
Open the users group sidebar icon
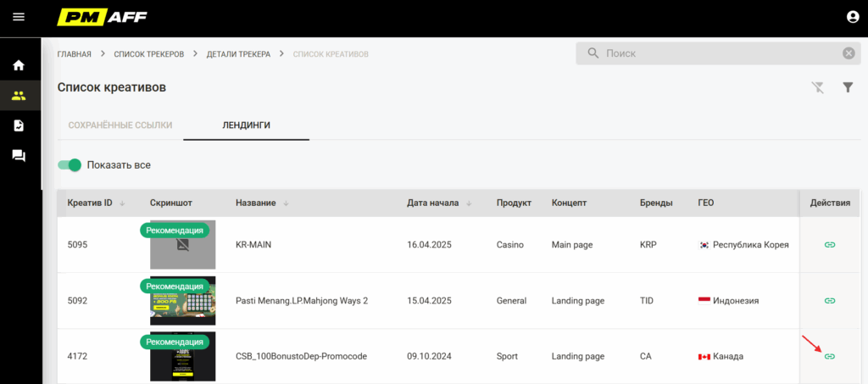point(19,96)
